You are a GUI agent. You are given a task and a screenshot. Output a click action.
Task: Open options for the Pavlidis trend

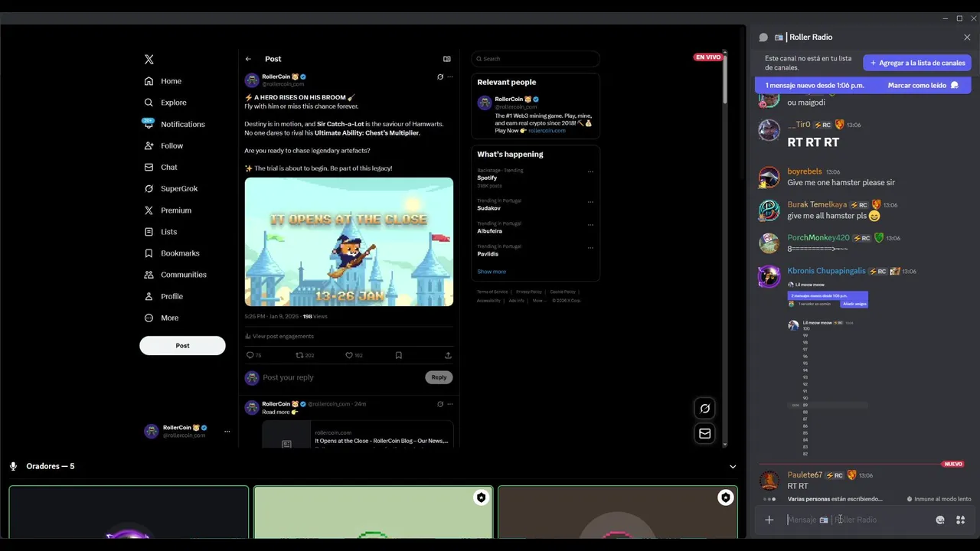(x=590, y=248)
